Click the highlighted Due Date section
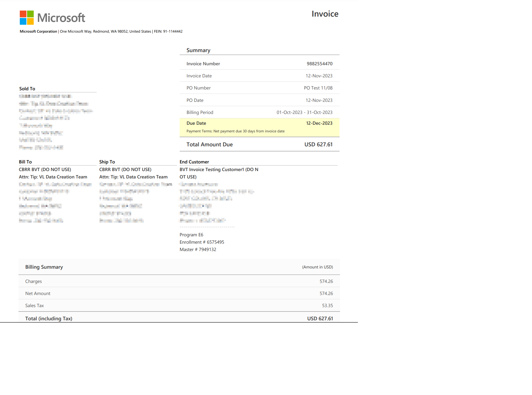This screenshot has width=532, height=395. 259,127
